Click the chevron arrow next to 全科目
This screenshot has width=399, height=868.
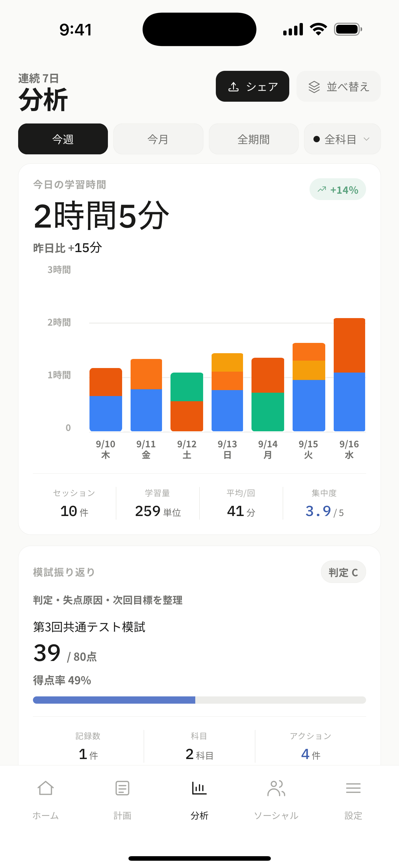pyautogui.click(x=367, y=139)
